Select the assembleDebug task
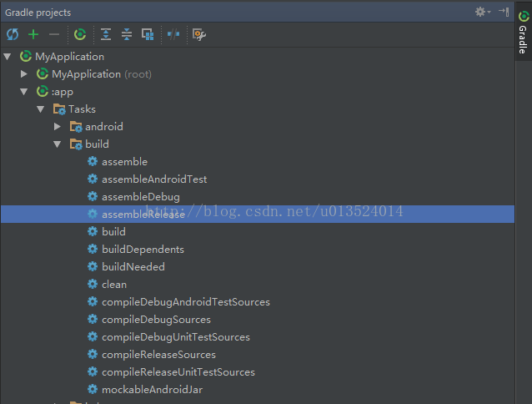Image resolution: width=532 pixels, height=404 pixels. coord(258,197)
